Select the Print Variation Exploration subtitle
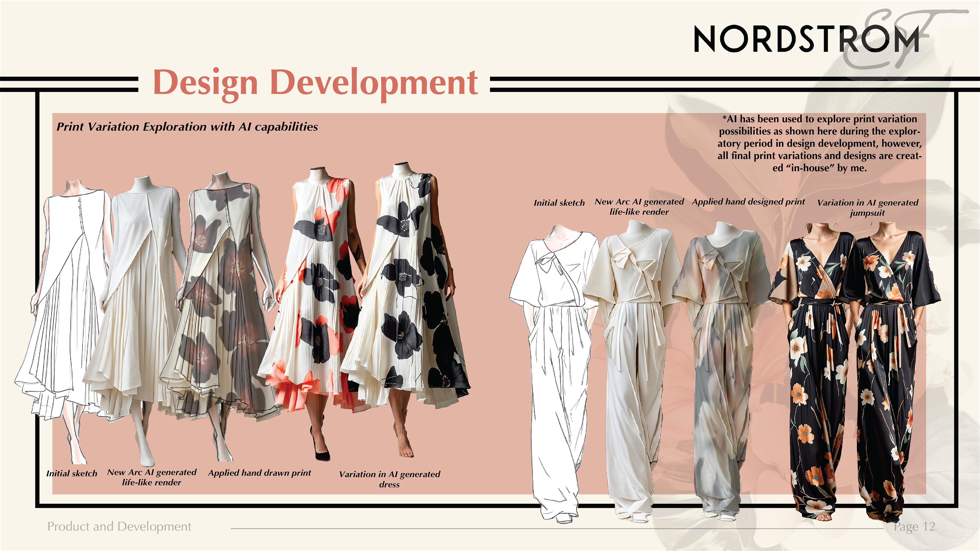The width and height of the screenshot is (980, 551). coord(187,127)
